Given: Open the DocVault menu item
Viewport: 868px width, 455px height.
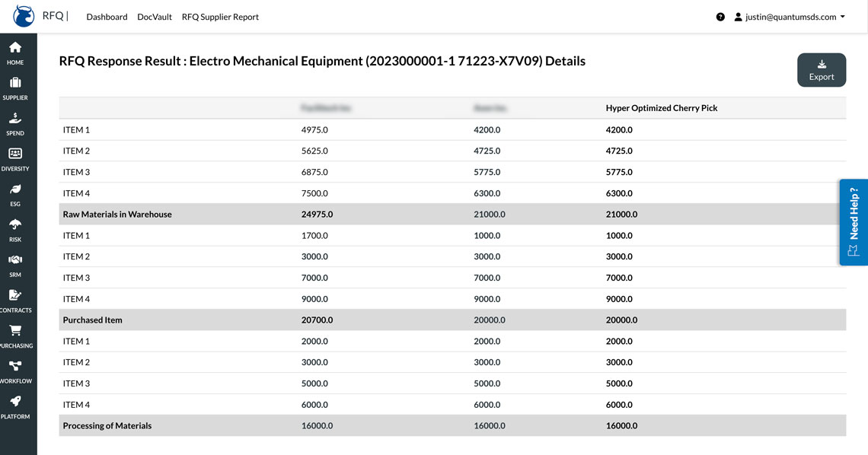Looking at the screenshot, I should point(155,17).
